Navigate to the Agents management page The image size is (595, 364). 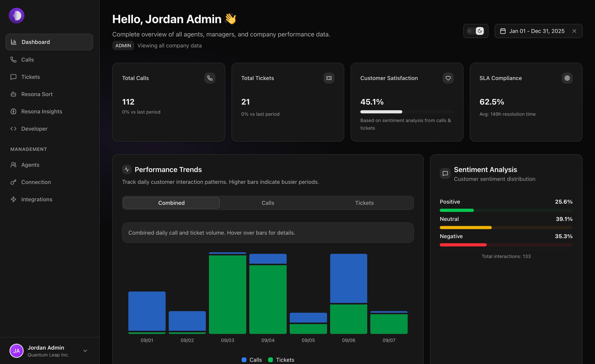tap(30, 165)
